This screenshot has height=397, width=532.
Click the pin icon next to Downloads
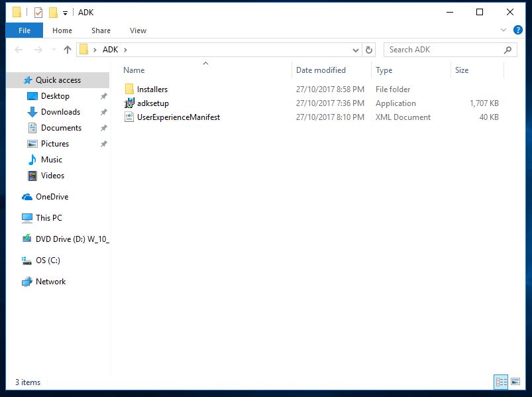coord(104,112)
